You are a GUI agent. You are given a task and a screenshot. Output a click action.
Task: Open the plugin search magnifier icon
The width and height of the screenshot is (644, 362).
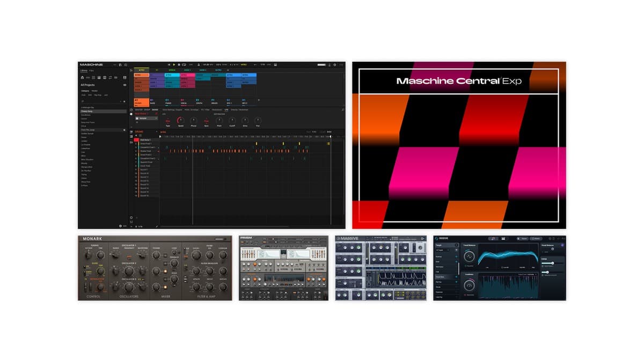point(342,109)
